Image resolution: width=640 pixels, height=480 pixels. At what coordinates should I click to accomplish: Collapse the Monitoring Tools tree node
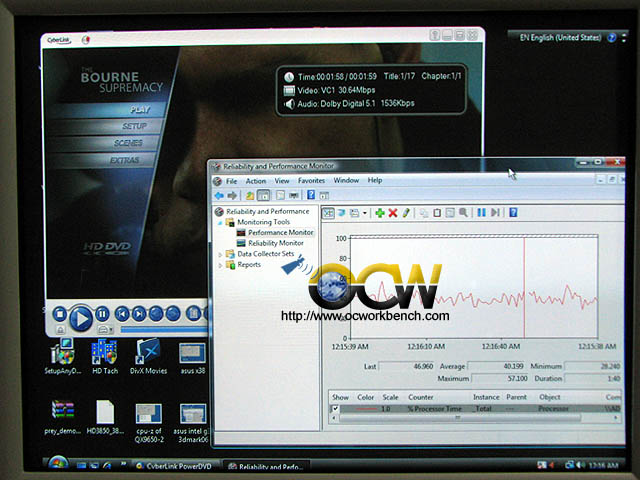pyautogui.click(x=220, y=222)
